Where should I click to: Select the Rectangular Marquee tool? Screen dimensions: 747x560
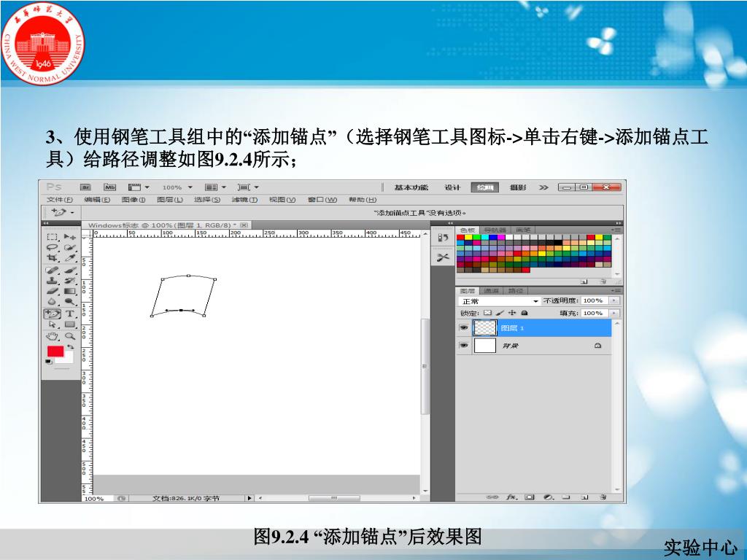pos(52,237)
